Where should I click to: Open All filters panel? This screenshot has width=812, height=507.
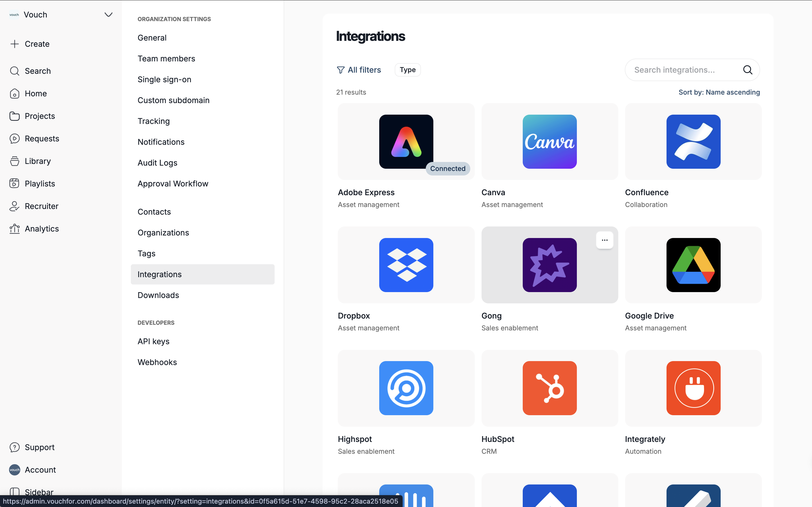click(359, 70)
